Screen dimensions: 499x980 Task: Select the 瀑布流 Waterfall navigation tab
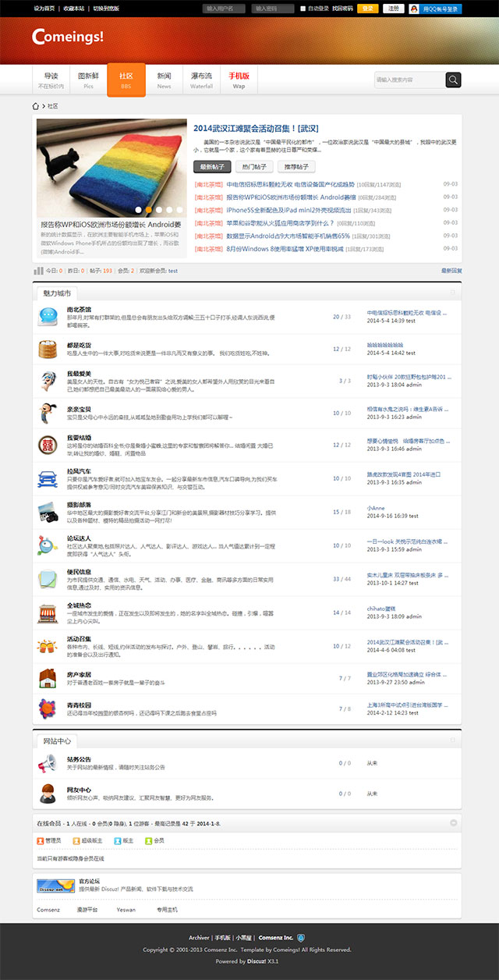pos(201,80)
